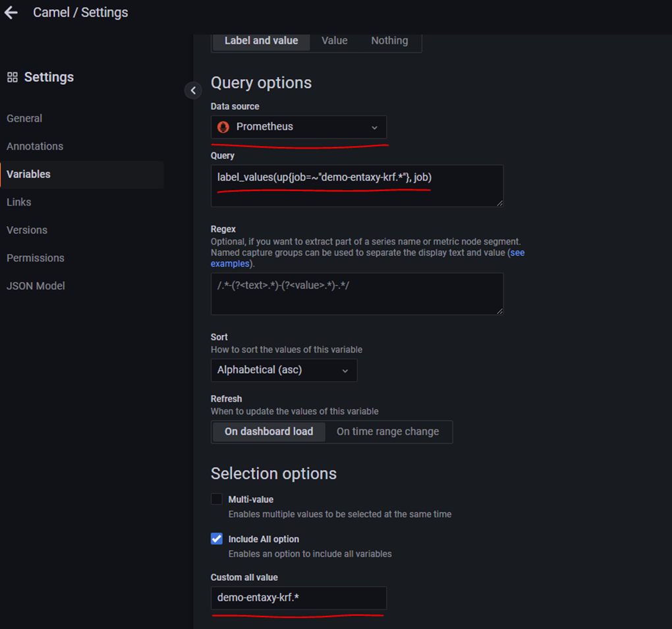Click the Settings grid icon

pyautogui.click(x=13, y=77)
